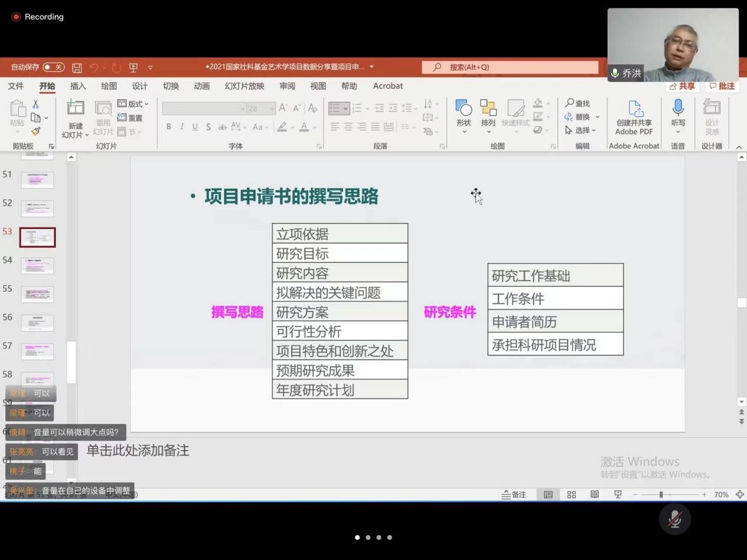The width and height of the screenshot is (747, 560).
Task: Increase the font size
Action: pos(283,108)
